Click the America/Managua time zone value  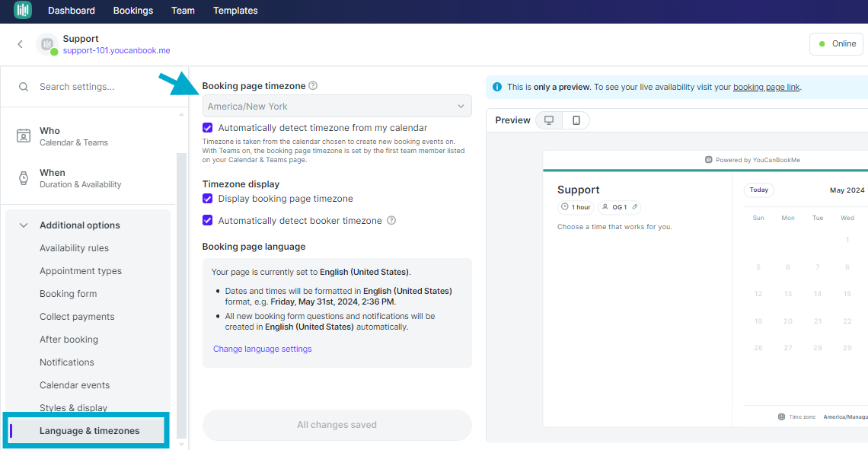point(845,416)
